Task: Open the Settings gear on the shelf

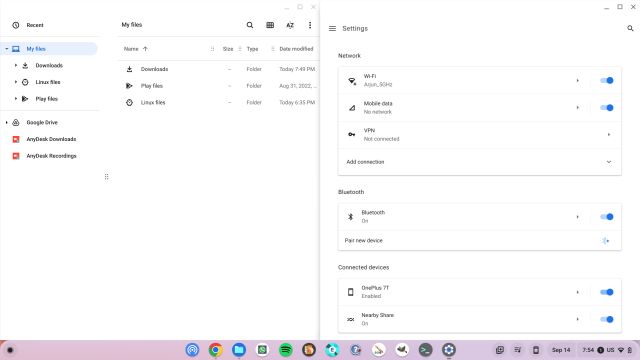Action: pos(449,350)
